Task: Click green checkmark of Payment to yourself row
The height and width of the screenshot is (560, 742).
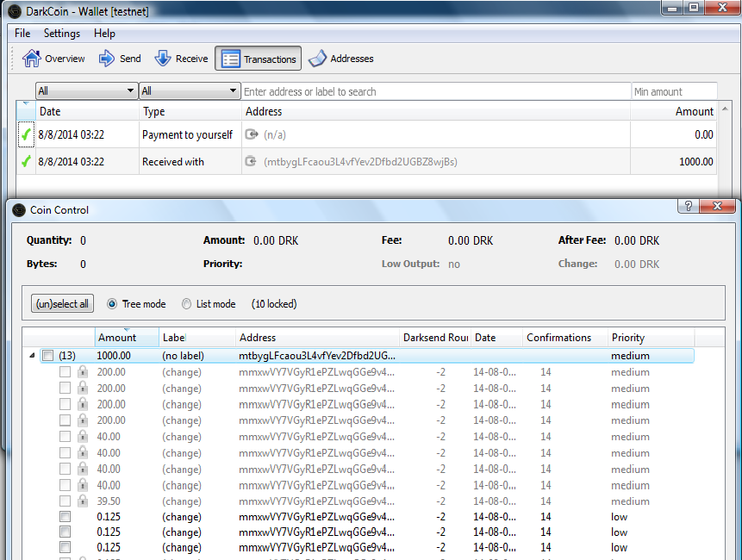Action: tap(26, 134)
